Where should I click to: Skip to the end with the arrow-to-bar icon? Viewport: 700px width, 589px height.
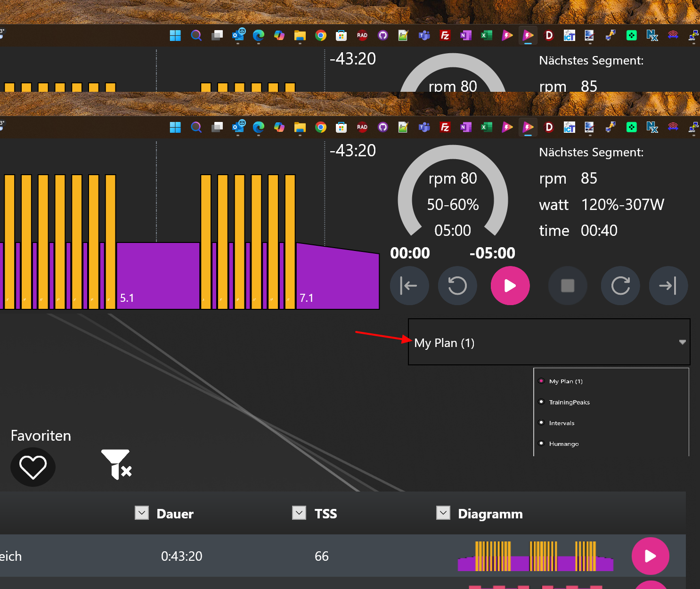pos(668,286)
